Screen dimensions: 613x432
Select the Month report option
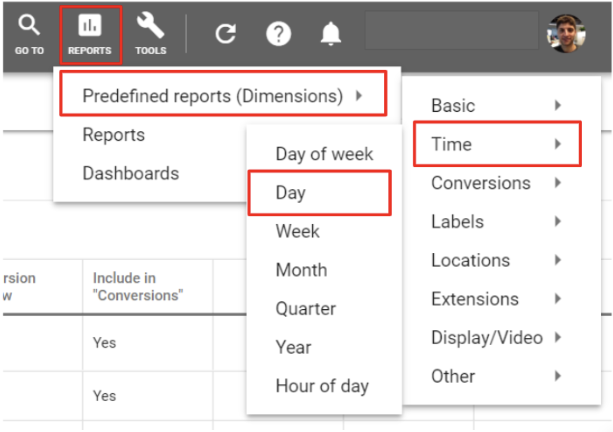point(301,270)
